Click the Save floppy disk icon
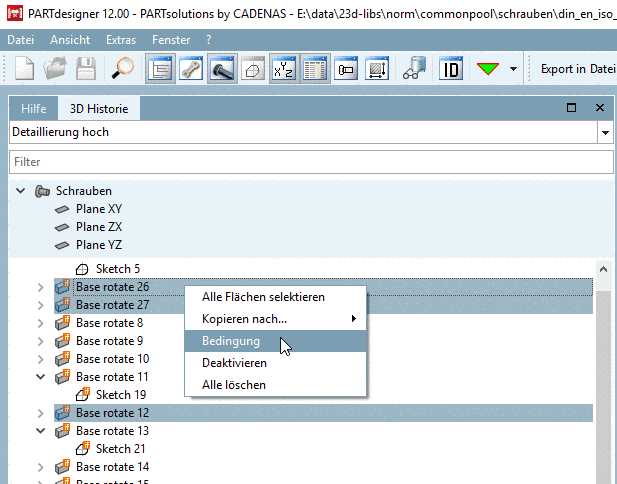Image resolution: width=617 pixels, height=484 pixels. click(86, 69)
